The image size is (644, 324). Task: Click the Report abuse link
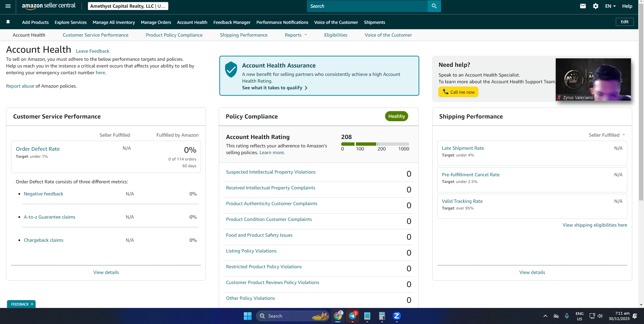(20, 86)
